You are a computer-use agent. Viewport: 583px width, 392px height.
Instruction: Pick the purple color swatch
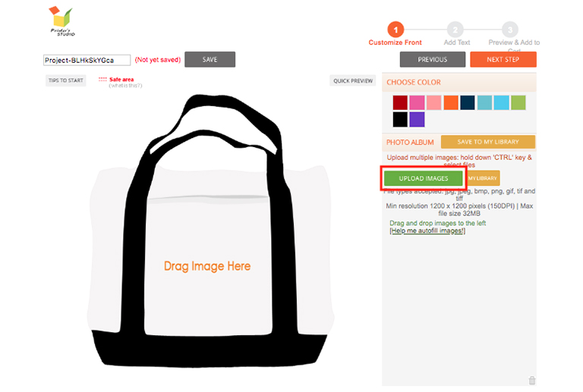tap(417, 120)
